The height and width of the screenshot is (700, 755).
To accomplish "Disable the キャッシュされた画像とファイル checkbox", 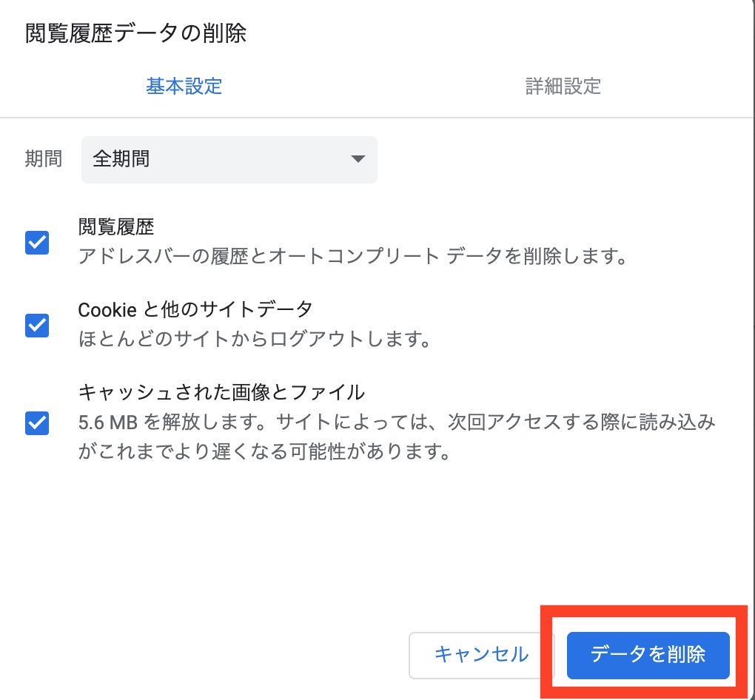I will [x=37, y=423].
